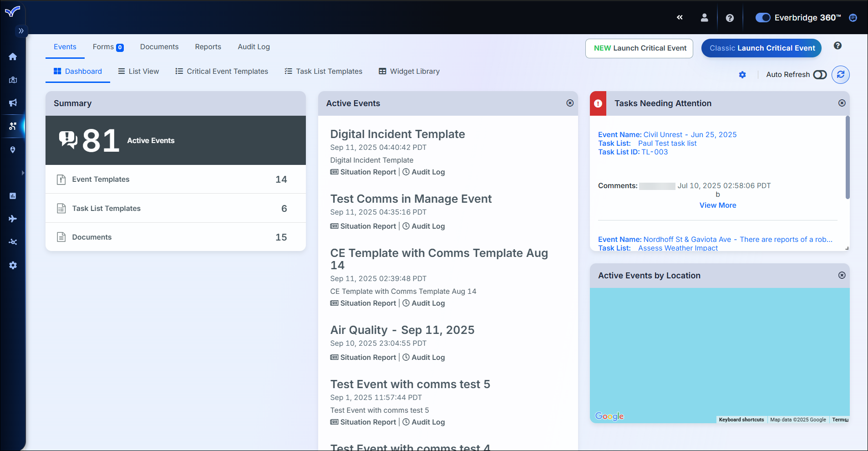Viewport: 868px width, 451px height.
Task: Click the 81 Active Events summary
Action: click(176, 140)
